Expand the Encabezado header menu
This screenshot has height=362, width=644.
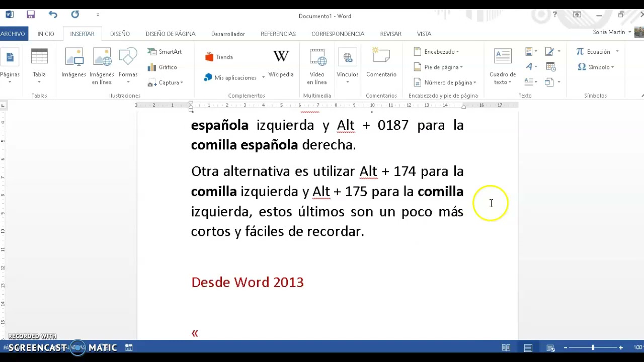[x=436, y=52]
